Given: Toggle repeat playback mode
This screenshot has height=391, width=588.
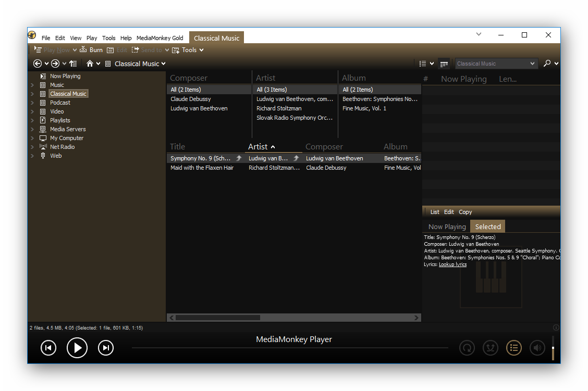Looking at the screenshot, I should coord(467,348).
